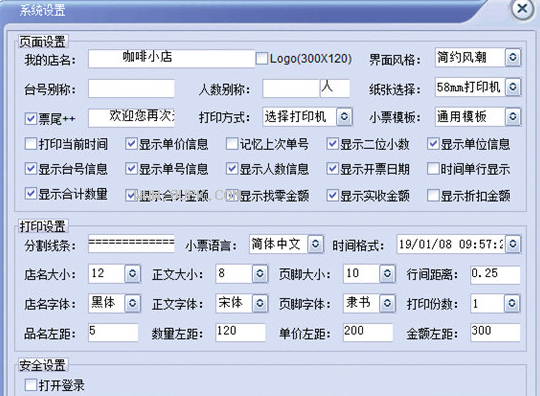Enable 打印当前时间 checkbox
The height and width of the screenshot is (396, 540).
pos(31,144)
